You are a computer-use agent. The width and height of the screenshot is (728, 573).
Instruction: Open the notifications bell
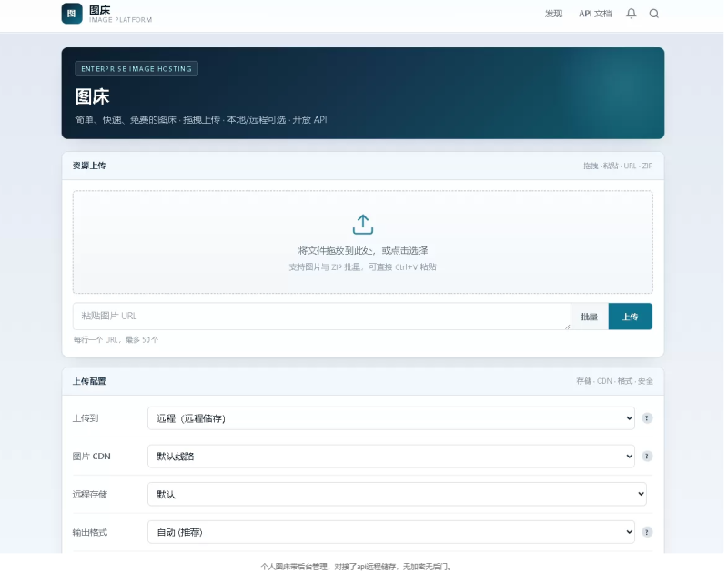631,14
